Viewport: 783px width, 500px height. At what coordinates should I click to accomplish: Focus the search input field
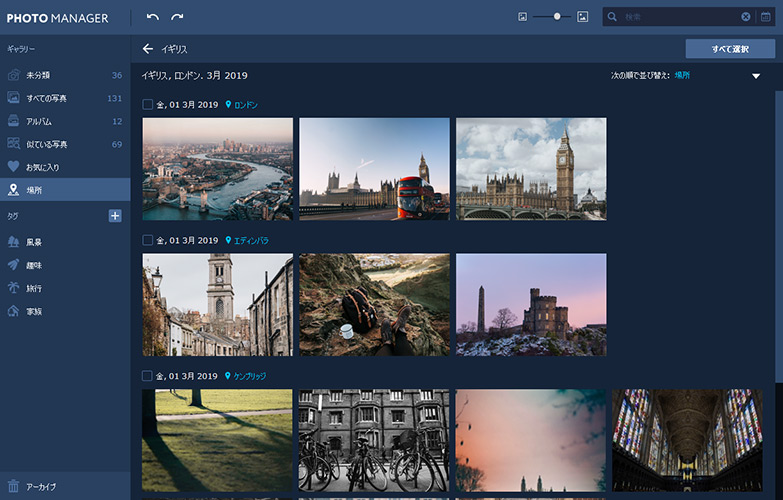pos(679,17)
